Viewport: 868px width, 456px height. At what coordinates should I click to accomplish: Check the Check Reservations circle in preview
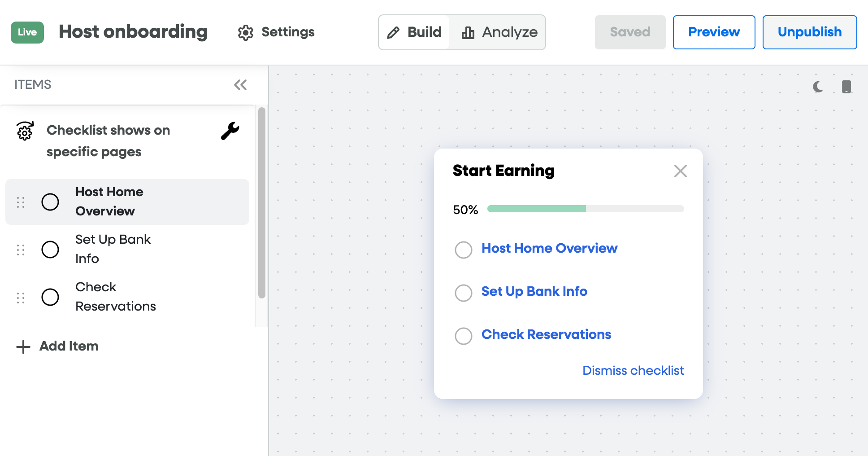[463, 336]
